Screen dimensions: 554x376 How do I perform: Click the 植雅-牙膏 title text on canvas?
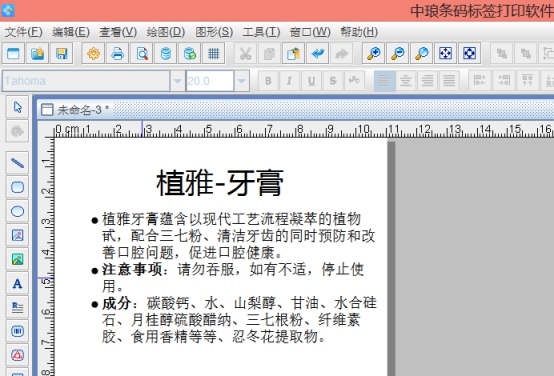(x=220, y=183)
